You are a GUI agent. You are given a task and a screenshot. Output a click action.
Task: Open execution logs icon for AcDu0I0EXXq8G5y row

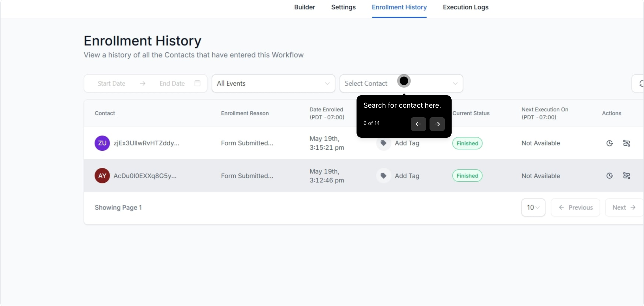626,176
